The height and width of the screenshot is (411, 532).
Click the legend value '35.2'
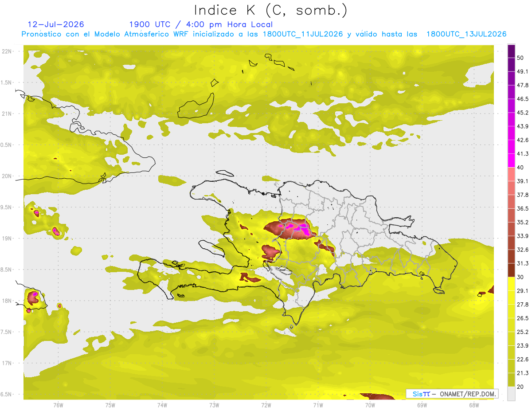[523, 222]
